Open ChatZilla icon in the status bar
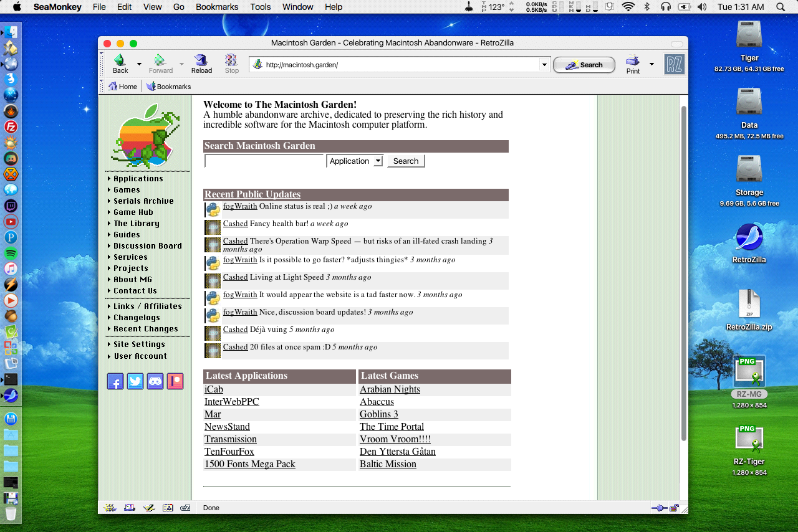Screen dimensions: 798x532 (x=185, y=508)
